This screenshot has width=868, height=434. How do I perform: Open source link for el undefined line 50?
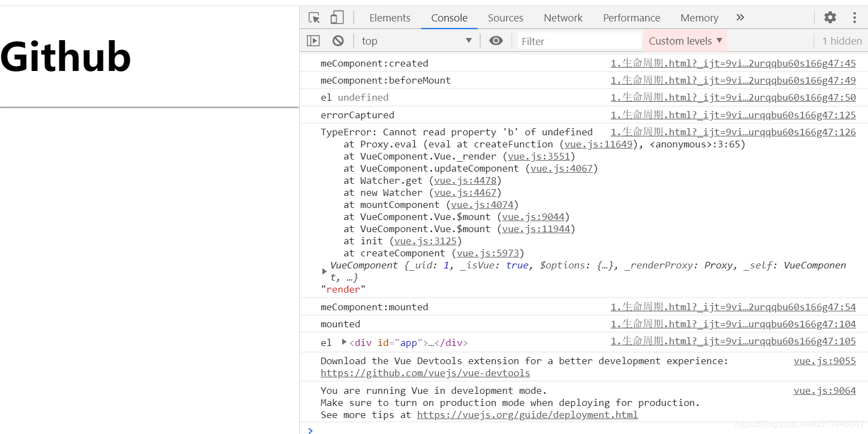point(733,97)
